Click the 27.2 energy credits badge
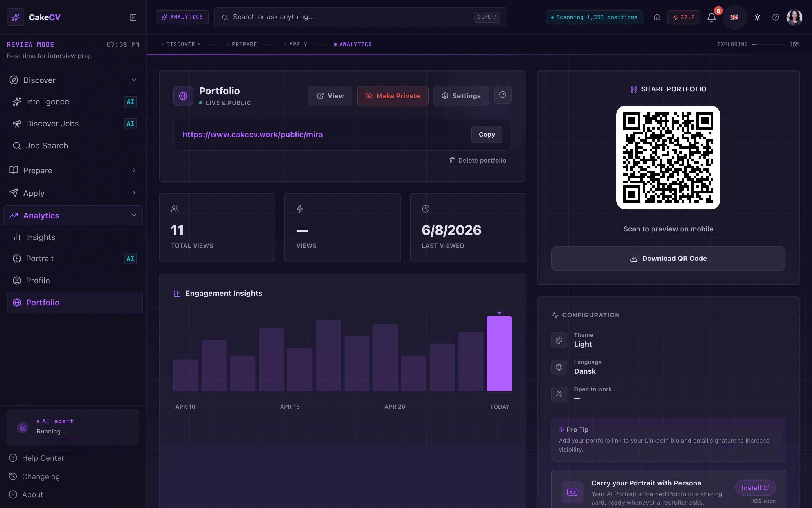Screen dimensions: 812x508 [x=683, y=17]
